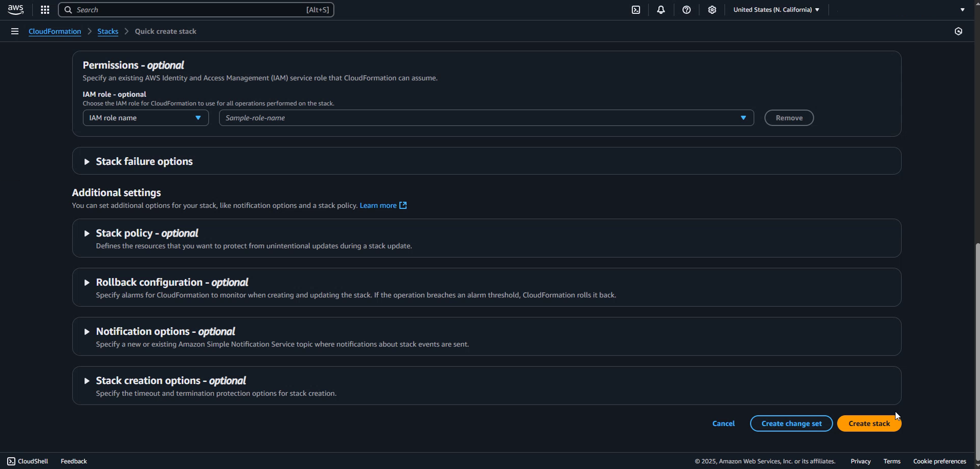Open the AWS services grid menu
Viewport: 980px width, 469px height.
[x=45, y=9]
